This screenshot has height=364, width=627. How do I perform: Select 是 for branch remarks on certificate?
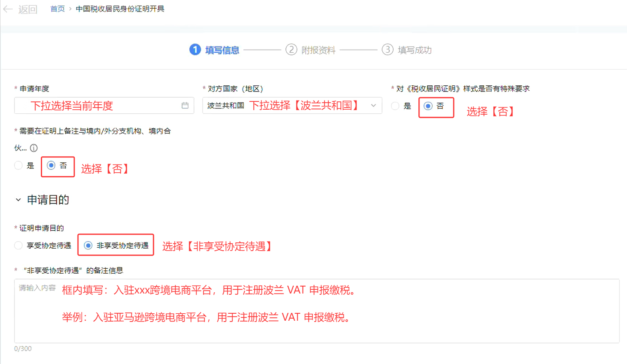[x=19, y=166]
